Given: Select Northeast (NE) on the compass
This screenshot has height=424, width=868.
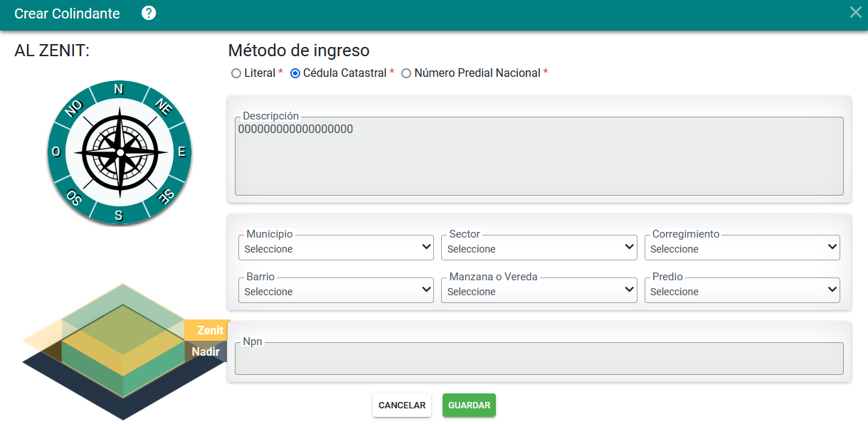Looking at the screenshot, I should pos(164,107).
